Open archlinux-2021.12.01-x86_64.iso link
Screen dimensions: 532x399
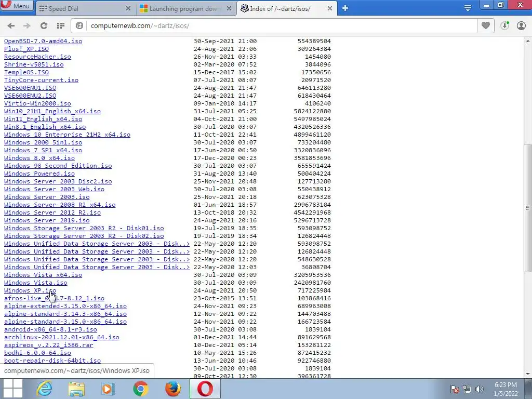click(62, 338)
